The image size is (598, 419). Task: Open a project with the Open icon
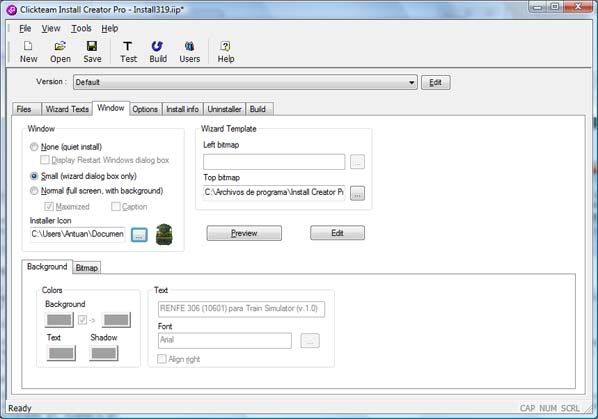click(60, 52)
